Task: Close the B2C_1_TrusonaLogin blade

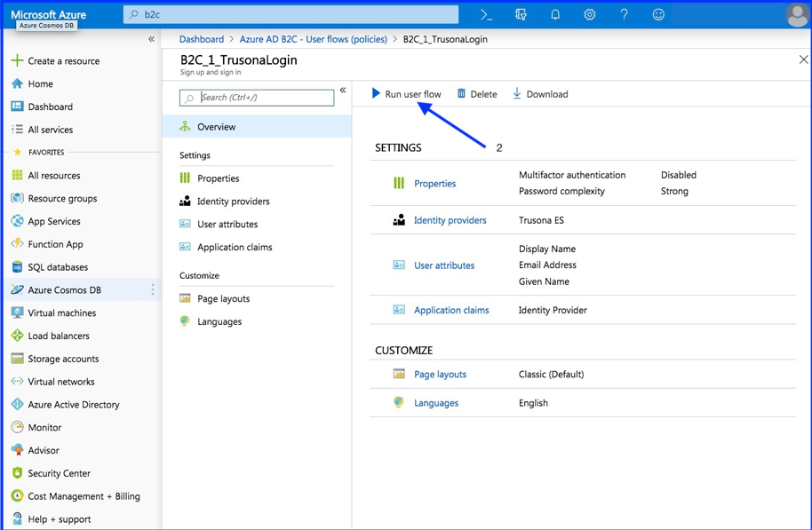Action: pos(803,59)
